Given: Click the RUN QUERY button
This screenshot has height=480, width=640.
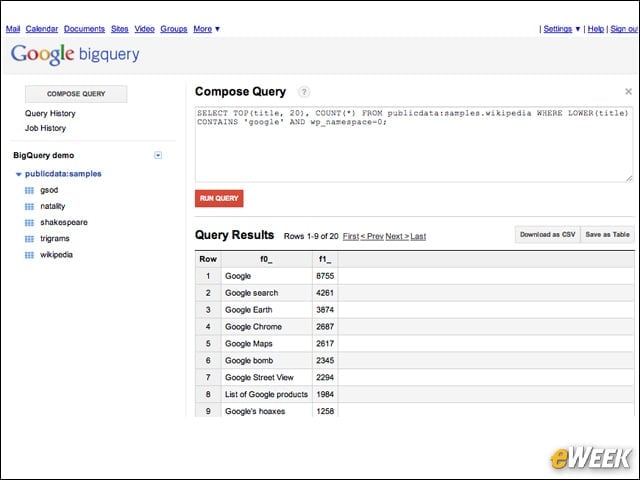Looking at the screenshot, I should (219, 198).
